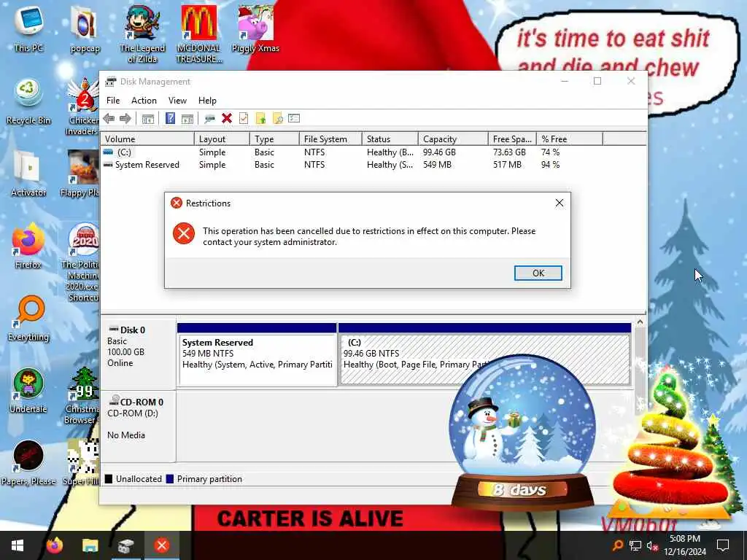The image size is (747, 560).
Task: Open the Everything desktop shortcut
Action: tap(28, 318)
